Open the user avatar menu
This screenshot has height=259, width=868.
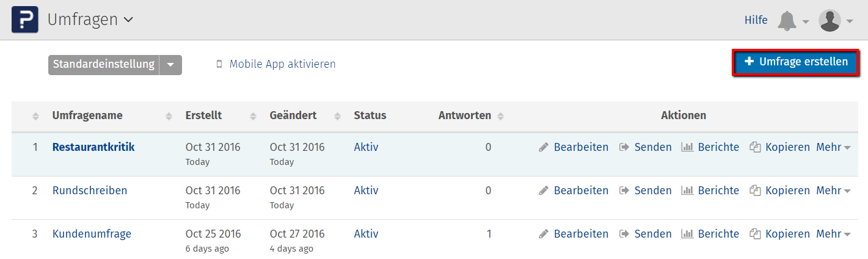click(830, 20)
